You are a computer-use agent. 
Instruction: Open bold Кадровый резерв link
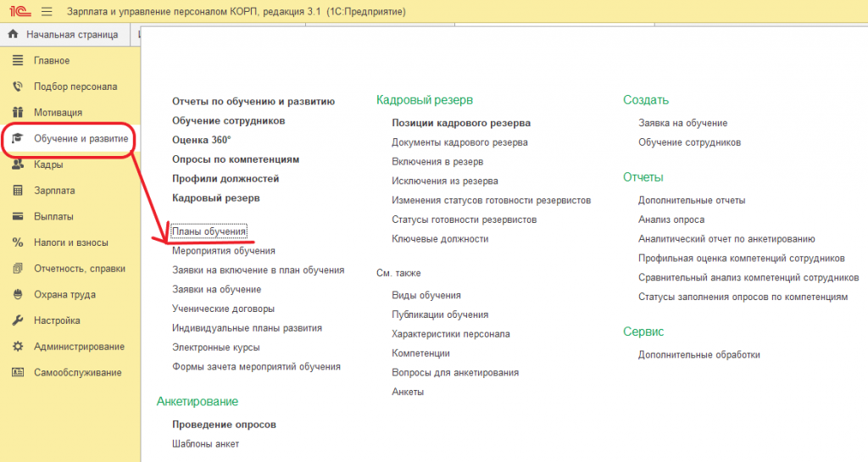216,198
